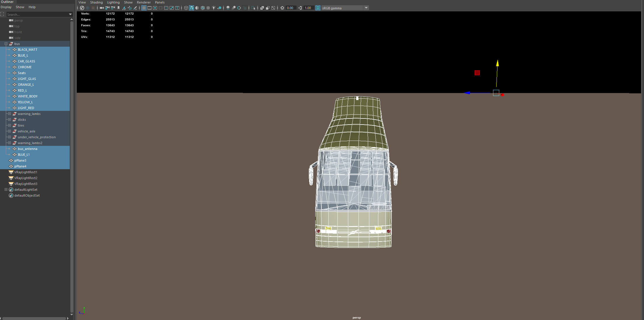
Task: Expand the warning_lambs group
Action: pyautogui.click(x=9, y=114)
